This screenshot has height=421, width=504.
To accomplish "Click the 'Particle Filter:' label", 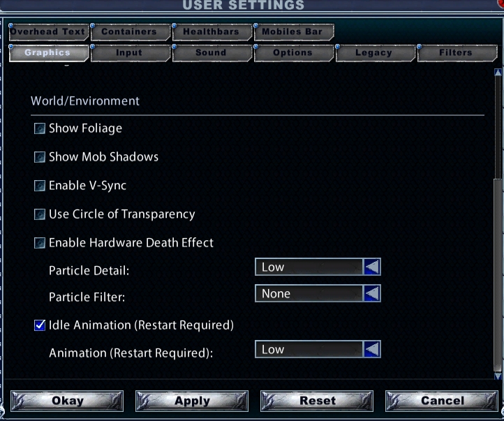I will (87, 297).
